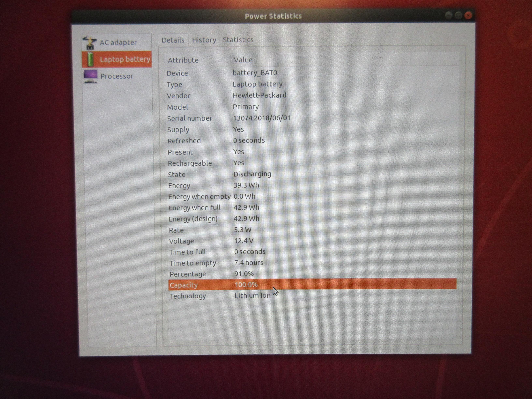Click value Primary
This screenshot has height=399, width=532.
coord(246,107)
